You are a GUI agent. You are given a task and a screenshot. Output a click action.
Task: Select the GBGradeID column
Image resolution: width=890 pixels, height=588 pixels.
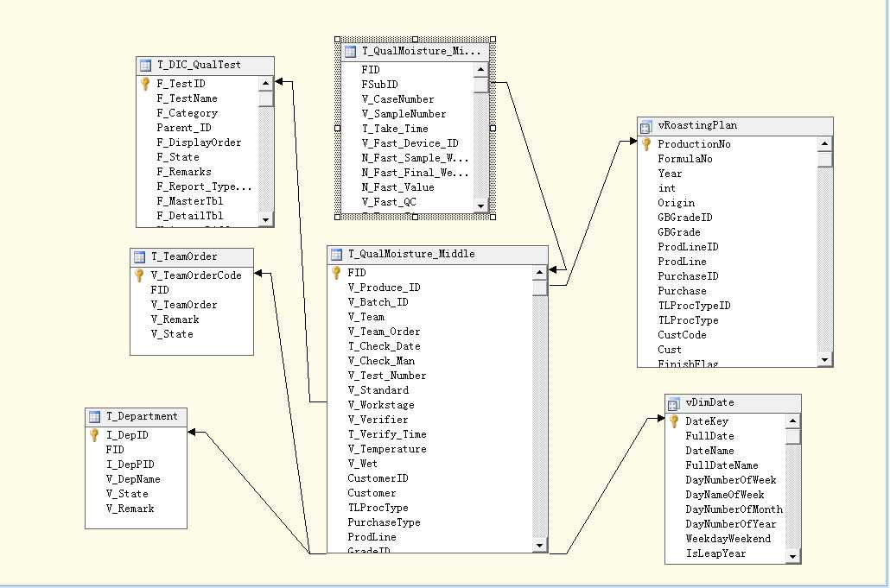[x=685, y=218]
